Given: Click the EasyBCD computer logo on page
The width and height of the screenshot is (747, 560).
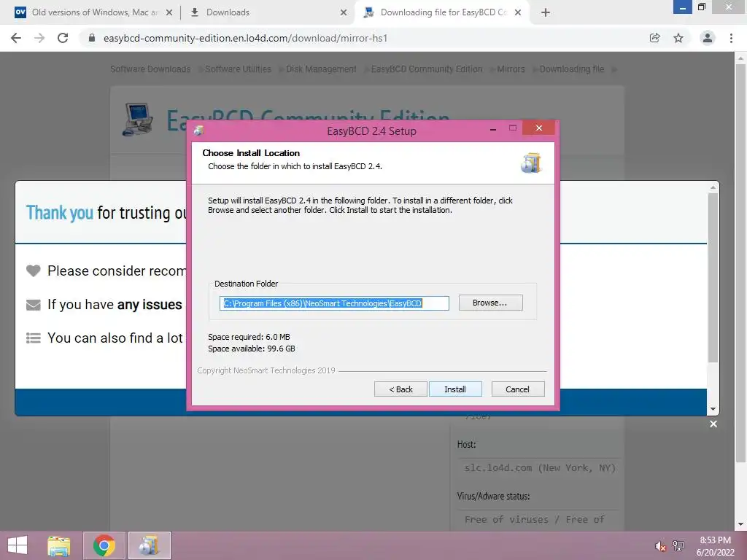Looking at the screenshot, I should (138, 119).
